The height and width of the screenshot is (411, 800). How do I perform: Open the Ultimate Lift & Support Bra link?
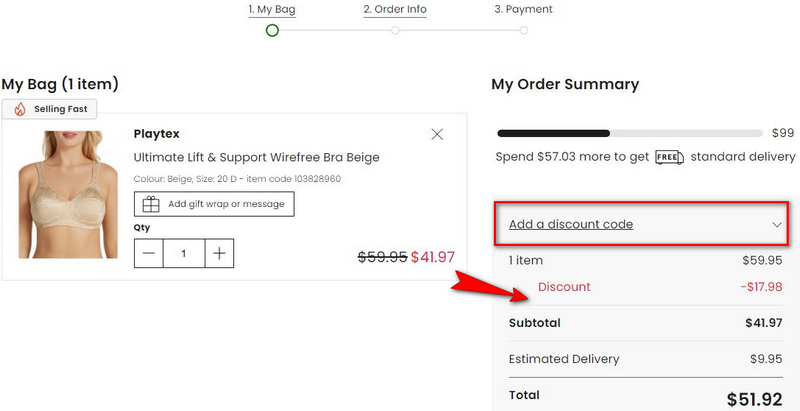[x=257, y=157]
